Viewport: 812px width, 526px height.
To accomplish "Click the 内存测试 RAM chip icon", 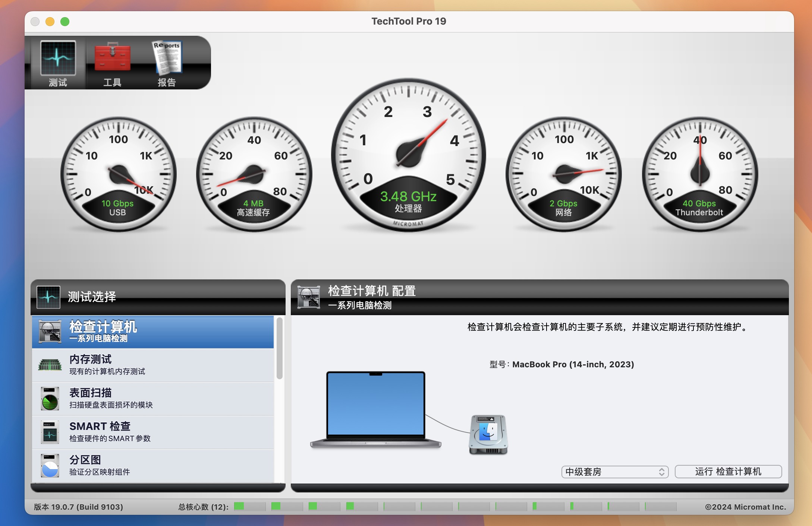I will (x=50, y=365).
